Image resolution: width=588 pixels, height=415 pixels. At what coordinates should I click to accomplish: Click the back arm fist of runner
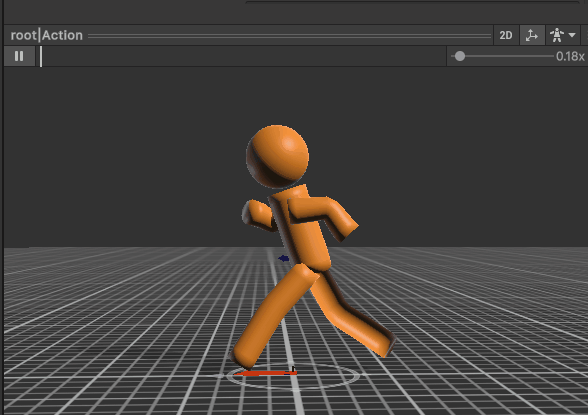click(x=259, y=215)
